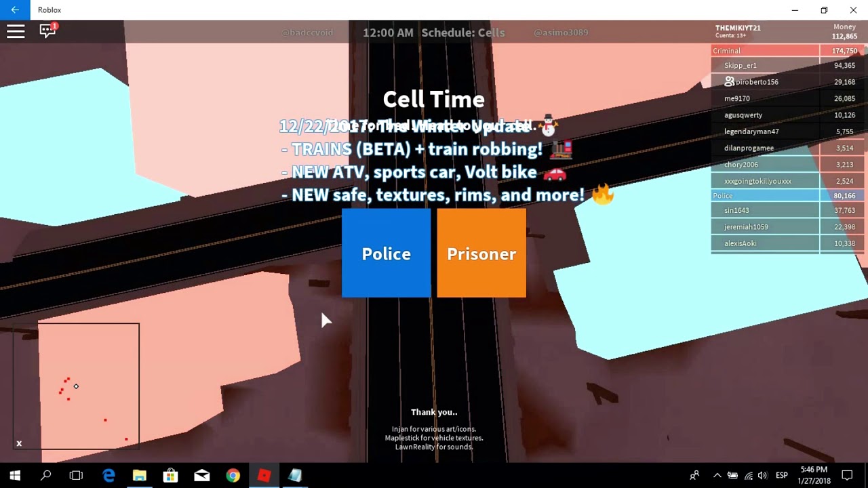Switch to Roblox taskbar icon
The height and width of the screenshot is (488, 868).
[264, 476]
